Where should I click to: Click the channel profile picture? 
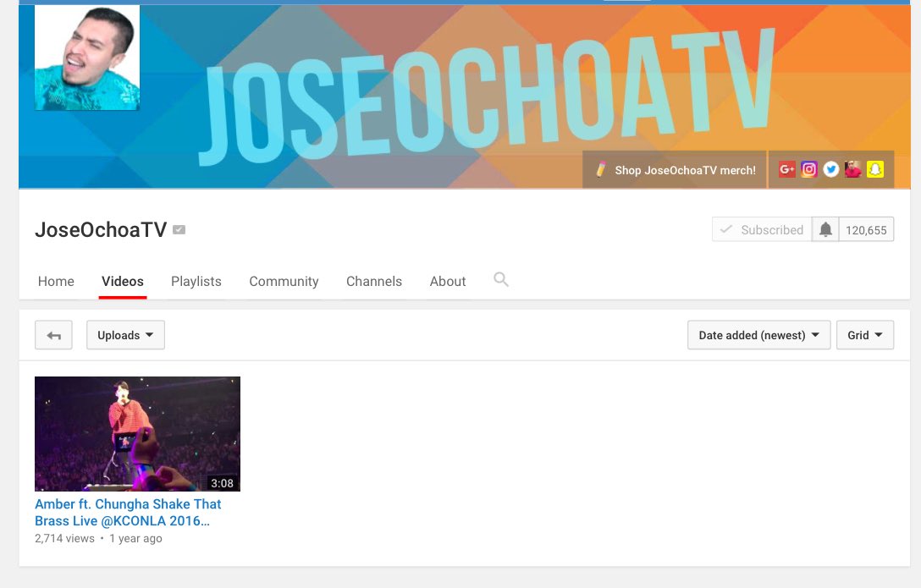(x=87, y=58)
